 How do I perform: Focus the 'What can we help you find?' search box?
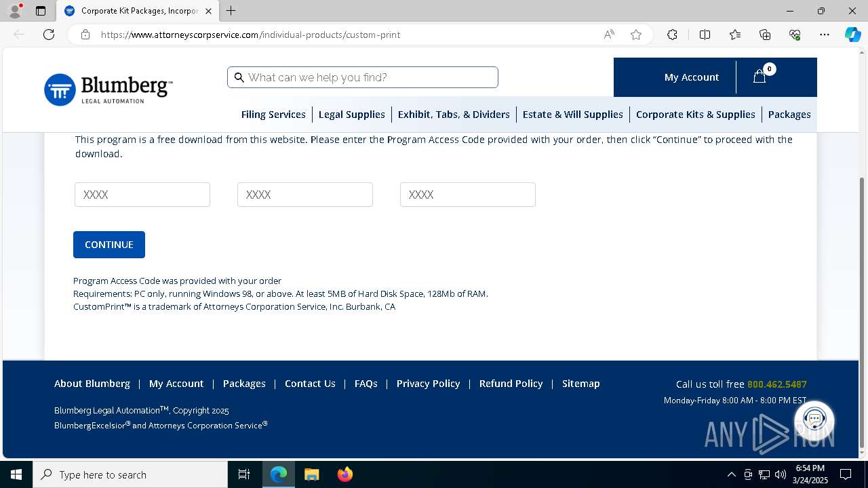coord(363,77)
